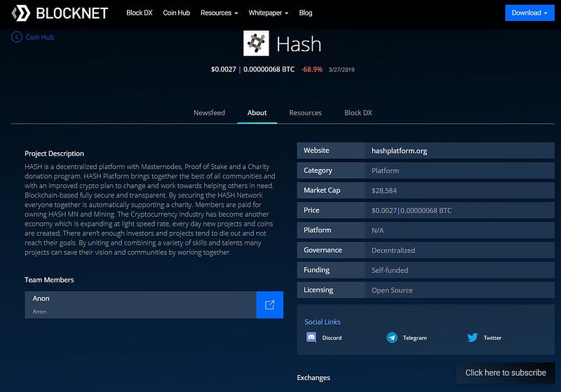Screen dimensions: 561x392
Task: Click the Platform value N/A
Action: (x=377, y=230)
